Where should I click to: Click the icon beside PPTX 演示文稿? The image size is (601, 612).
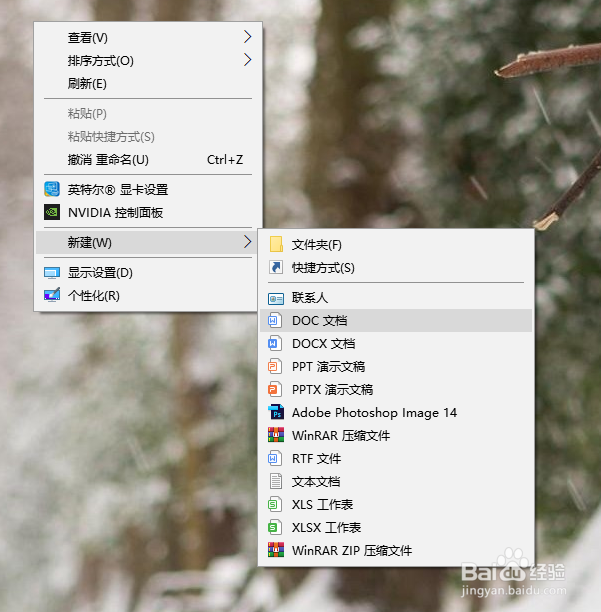[x=274, y=390]
